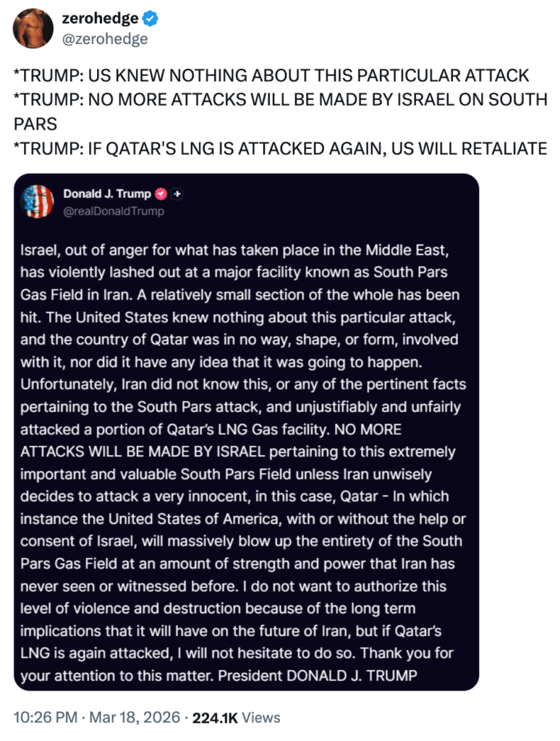Click the headline about Qatar's LNG retaliation
560x741 pixels.
pyautogui.click(x=280, y=148)
